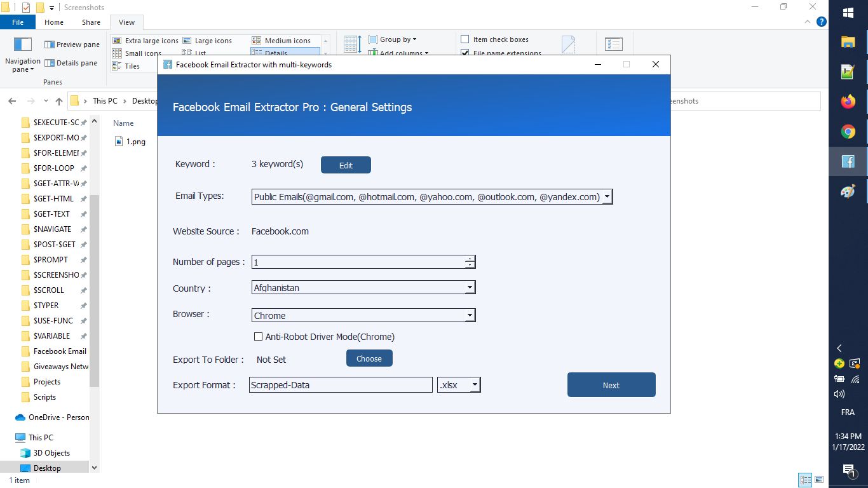
Task: Open Explorer help with question mark icon
Action: pos(821,22)
